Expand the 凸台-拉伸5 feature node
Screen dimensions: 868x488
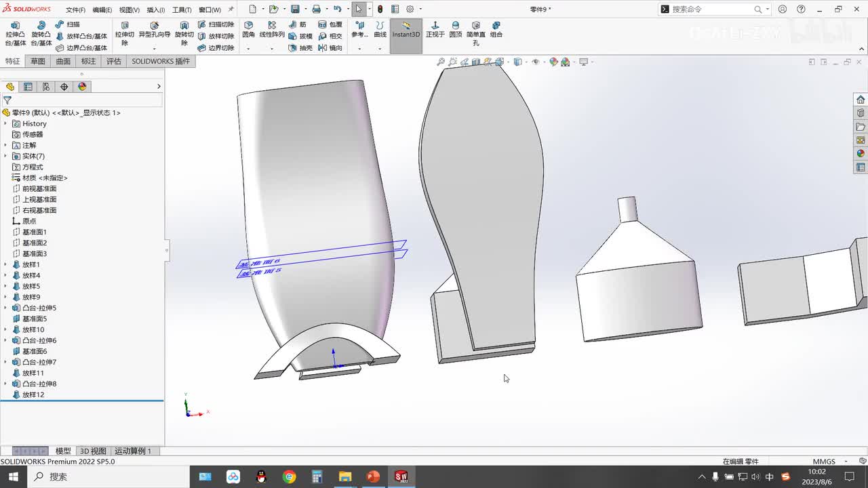pyautogui.click(x=5, y=308)
